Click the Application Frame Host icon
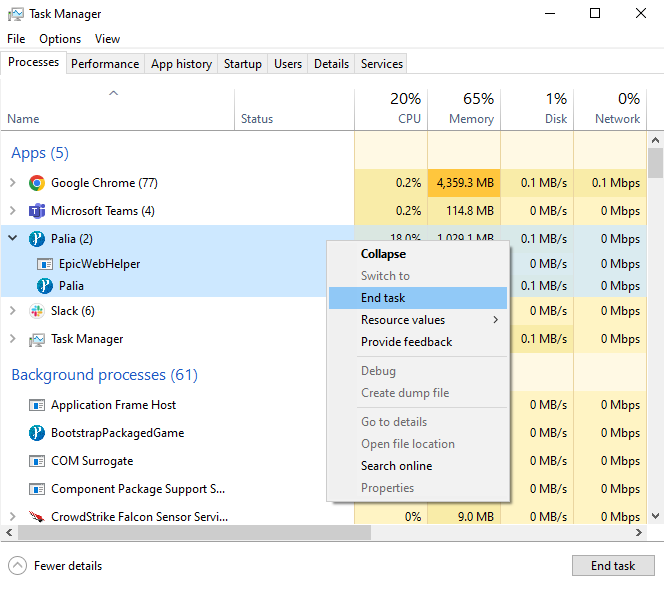664x590 pixels. click(x=37, y=405)
